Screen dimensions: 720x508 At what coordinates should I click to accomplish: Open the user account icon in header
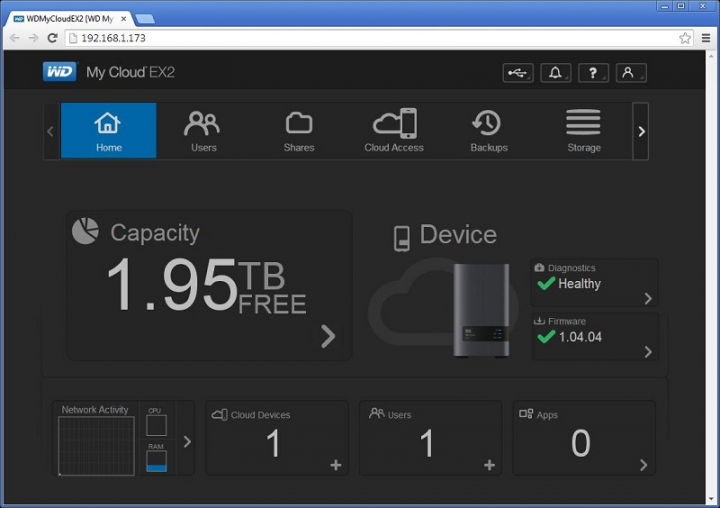click(631, 73)
